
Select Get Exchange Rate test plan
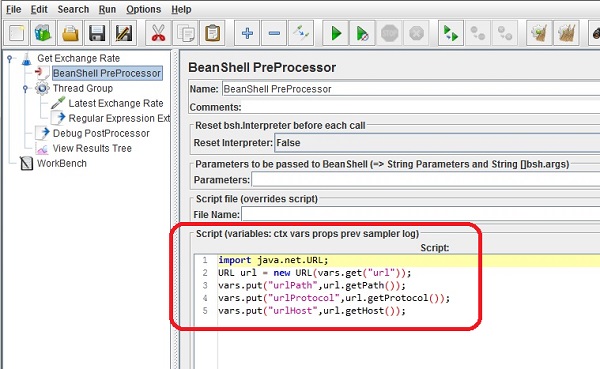(x=78, y=58)
